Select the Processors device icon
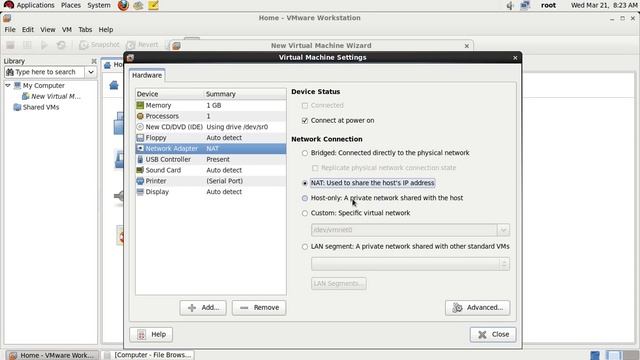This screenshot has height=360, width=640. pyautogui.click(x=140, y=116)
